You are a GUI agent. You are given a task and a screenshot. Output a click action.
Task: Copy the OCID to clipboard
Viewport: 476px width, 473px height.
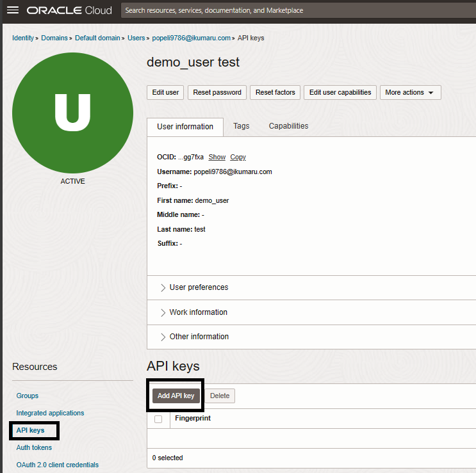click(238, 157)
